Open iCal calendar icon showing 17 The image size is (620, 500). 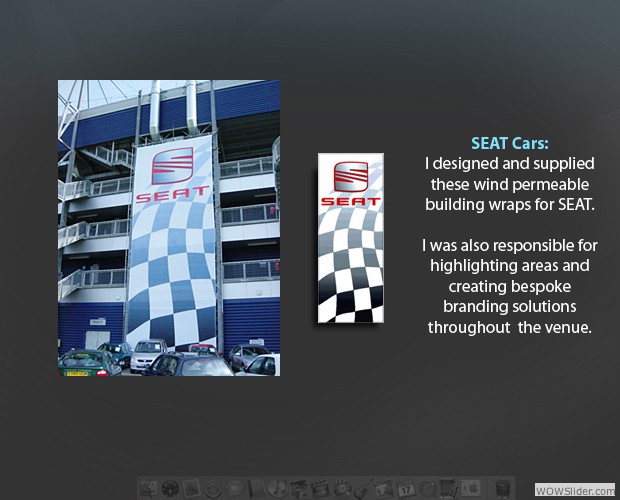point(407,489)
